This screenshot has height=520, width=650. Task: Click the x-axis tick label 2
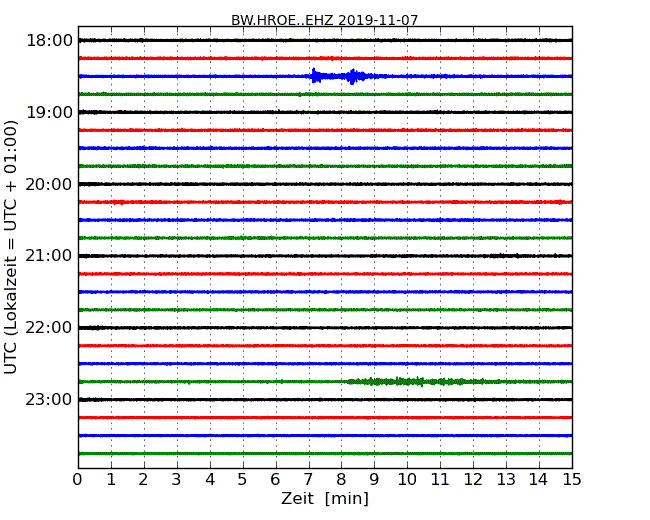point(143,480)
